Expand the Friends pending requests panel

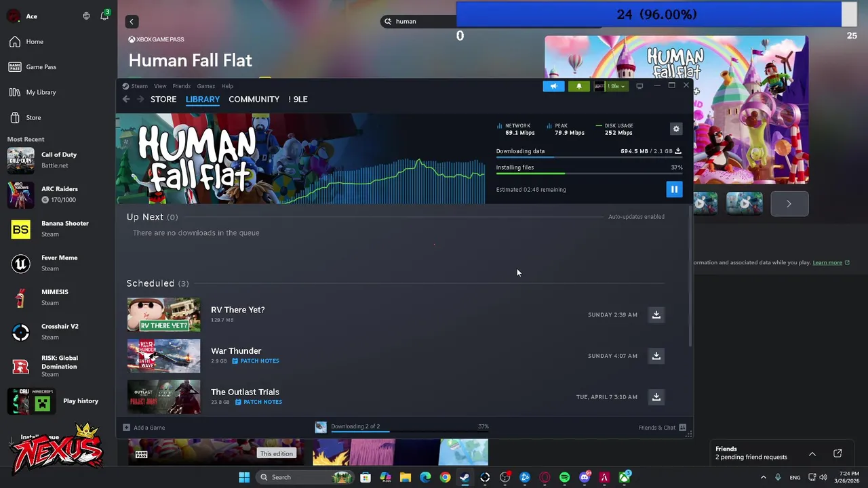tap(812, 453)
